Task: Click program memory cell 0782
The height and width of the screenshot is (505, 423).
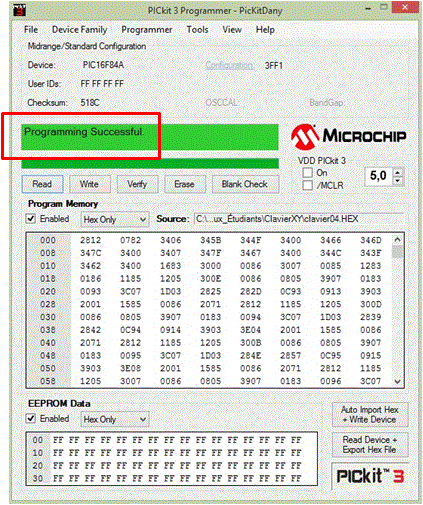Action: (x=131, y=240)
